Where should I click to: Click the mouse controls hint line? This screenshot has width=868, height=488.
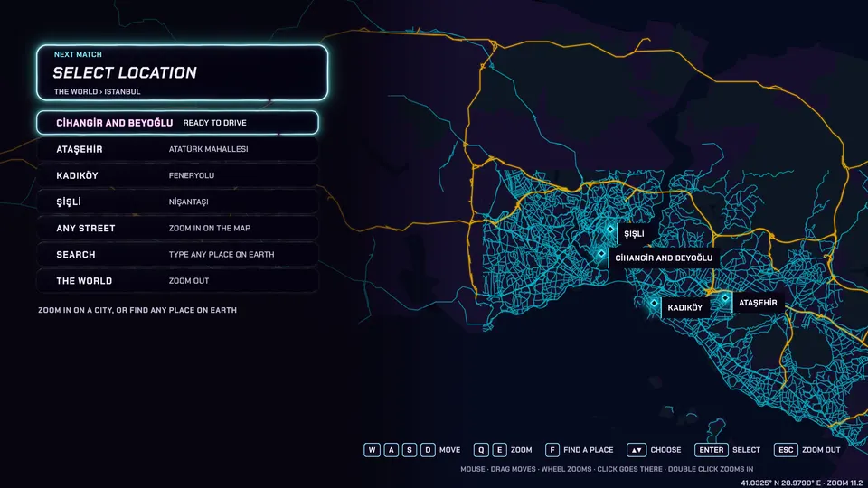(x=607, y=469)
